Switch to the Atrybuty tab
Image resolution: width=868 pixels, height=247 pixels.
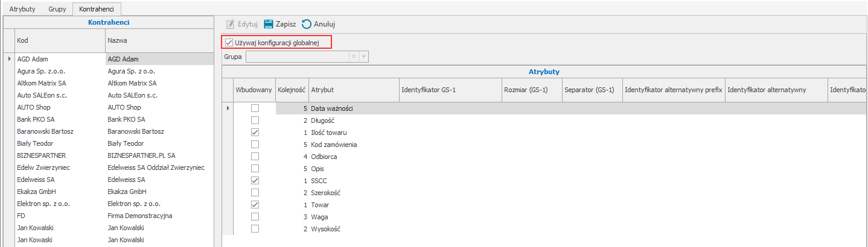(x=22, y=9)
